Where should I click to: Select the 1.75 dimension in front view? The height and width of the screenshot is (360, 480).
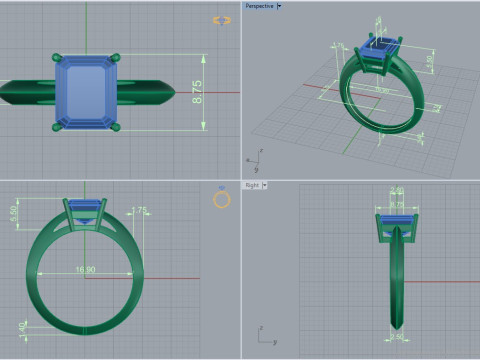[x=139, y=210]
